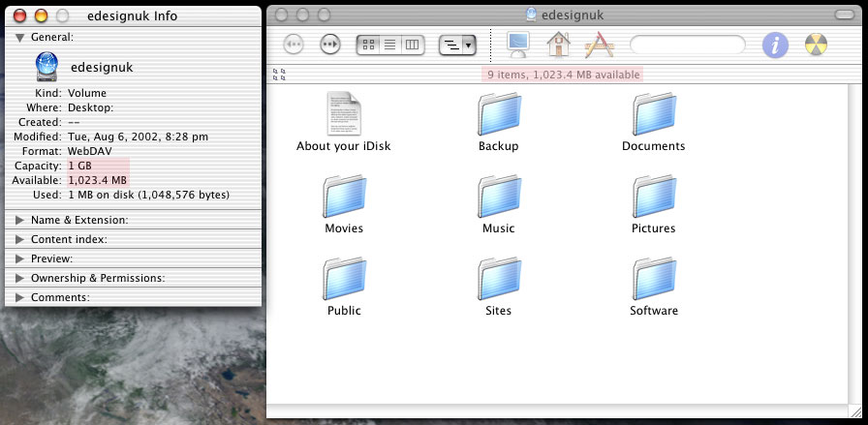Screen dimensions: 868x425
Task: Select the Documents folder
Action: tap(654, 122)
